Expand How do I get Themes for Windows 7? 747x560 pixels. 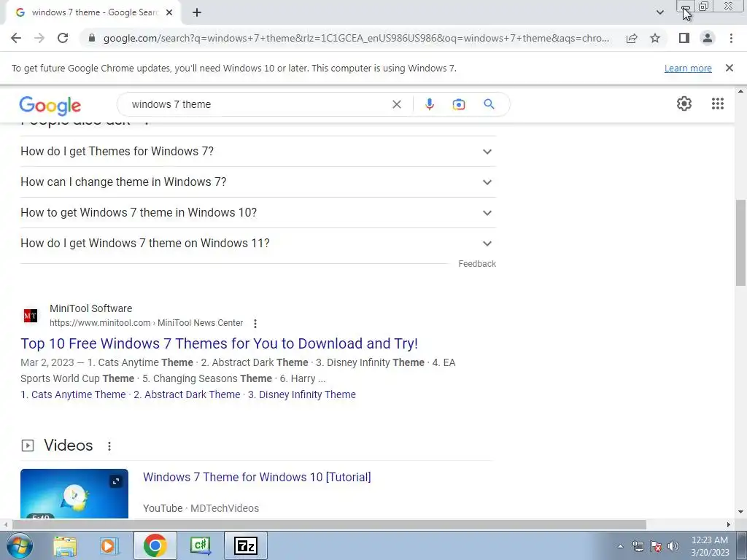(x=258, y=152)
